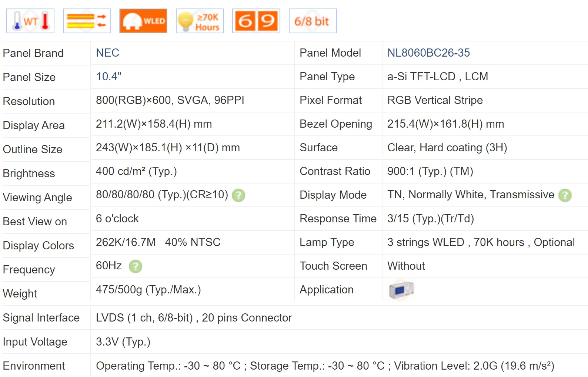Select the "LVDS (1 ch, 6/8-bit) , 20 pins Connector" text

coord(194,318)
